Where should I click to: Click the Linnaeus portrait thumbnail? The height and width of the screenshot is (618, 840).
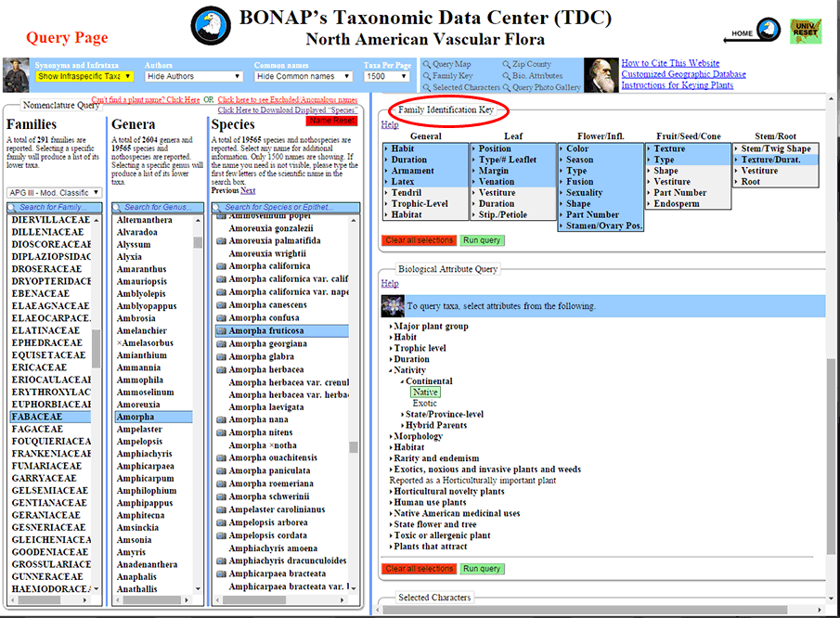16,75
